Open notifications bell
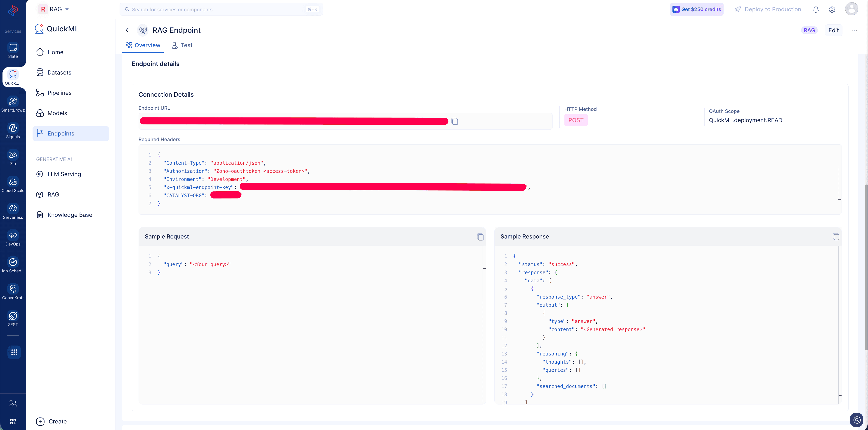The height and width of the screenshot is (430, 868). click(x=816, y=9)
